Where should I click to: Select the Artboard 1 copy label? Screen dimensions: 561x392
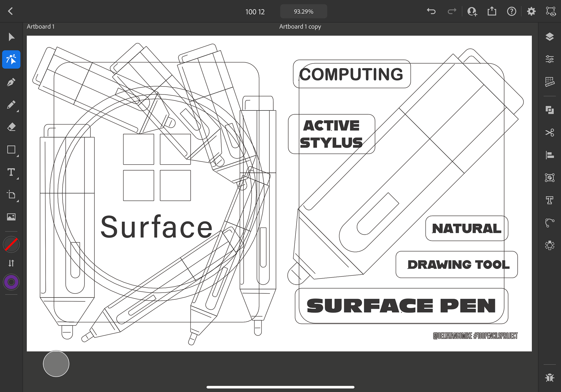[x=300, y=27]
